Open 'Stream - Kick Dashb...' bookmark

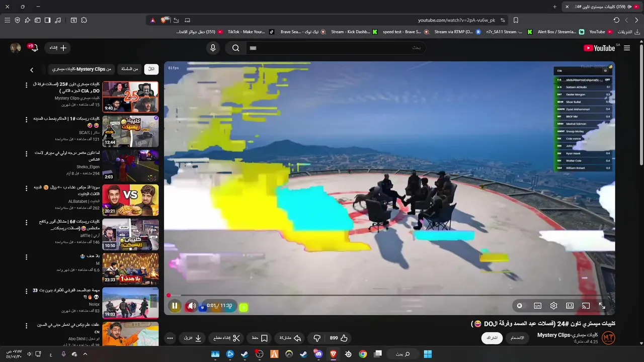tap(354, 32)
